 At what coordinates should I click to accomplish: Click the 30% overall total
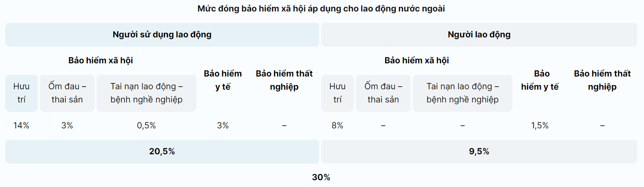321,178
